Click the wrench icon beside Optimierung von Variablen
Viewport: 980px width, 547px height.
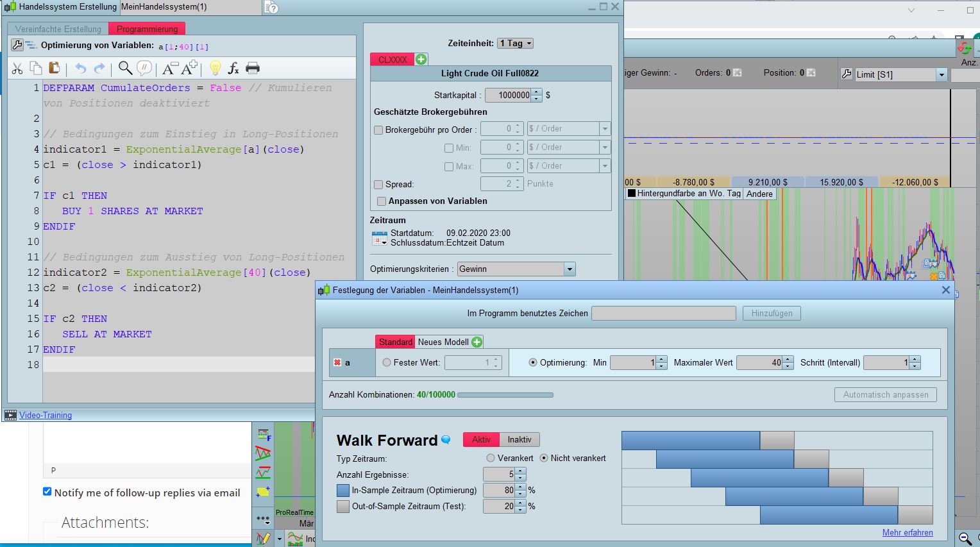[17, 45]
